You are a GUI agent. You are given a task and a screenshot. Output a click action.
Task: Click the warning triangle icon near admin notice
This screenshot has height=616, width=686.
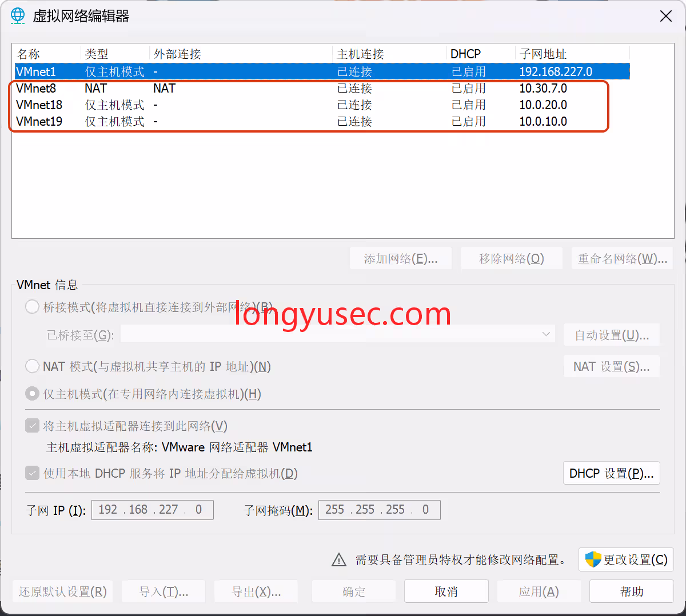click(x=339, y=560)
